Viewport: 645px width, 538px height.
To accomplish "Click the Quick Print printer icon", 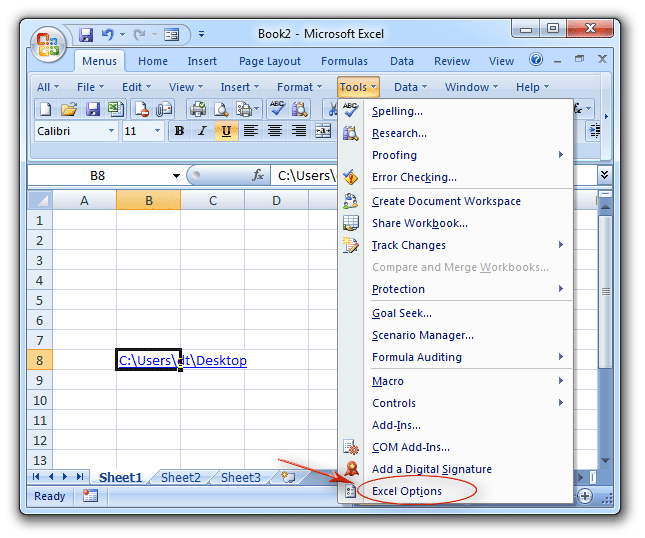I will 198,109.
